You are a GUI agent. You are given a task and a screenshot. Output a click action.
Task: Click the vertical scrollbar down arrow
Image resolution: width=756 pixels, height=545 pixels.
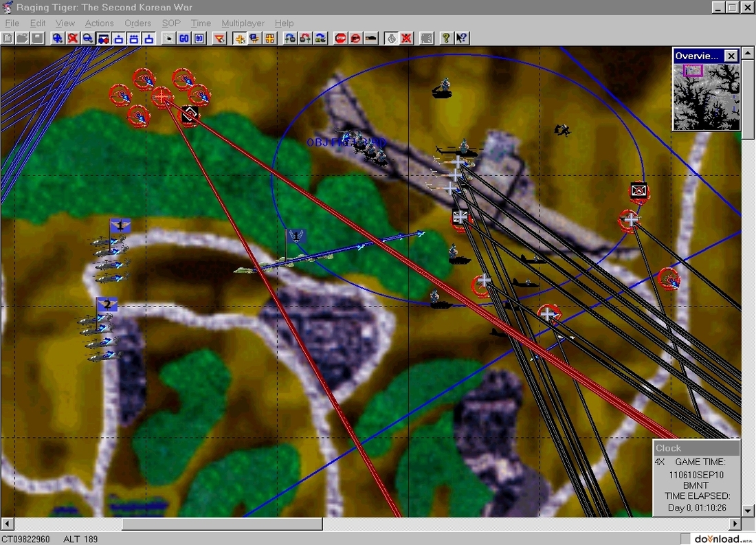748,510
